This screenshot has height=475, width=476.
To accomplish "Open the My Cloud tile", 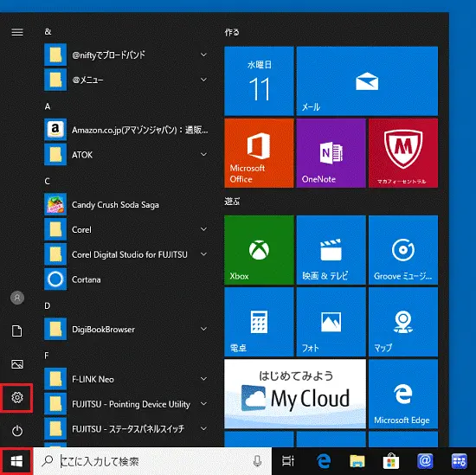I will tap(295, 394).
